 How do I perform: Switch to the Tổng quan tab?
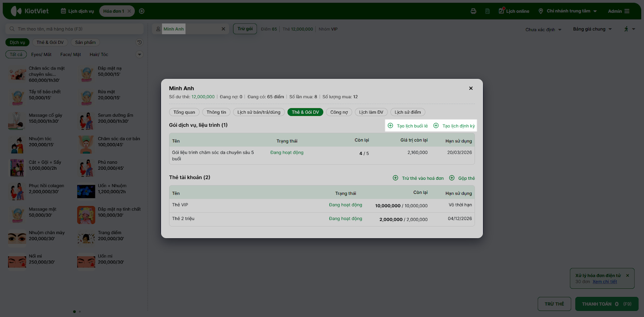(x=184, y=112)
